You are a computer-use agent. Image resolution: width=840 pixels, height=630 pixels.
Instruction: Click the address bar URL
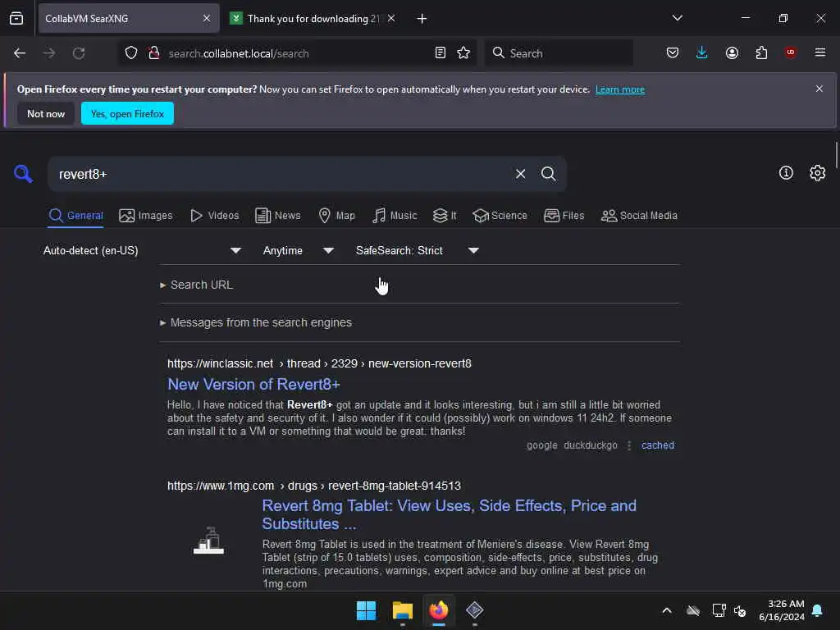click(x=239, y=53)
